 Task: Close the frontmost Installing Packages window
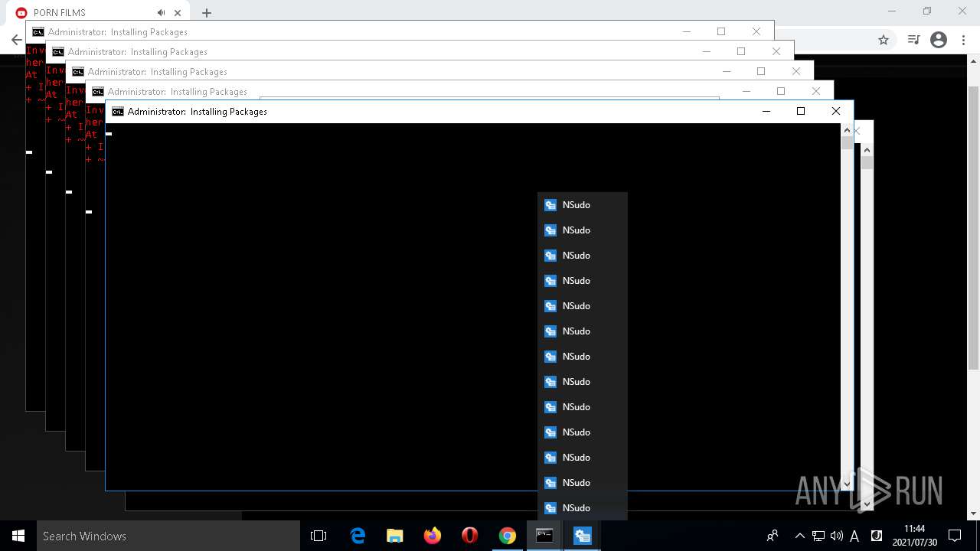click(836, 112)
